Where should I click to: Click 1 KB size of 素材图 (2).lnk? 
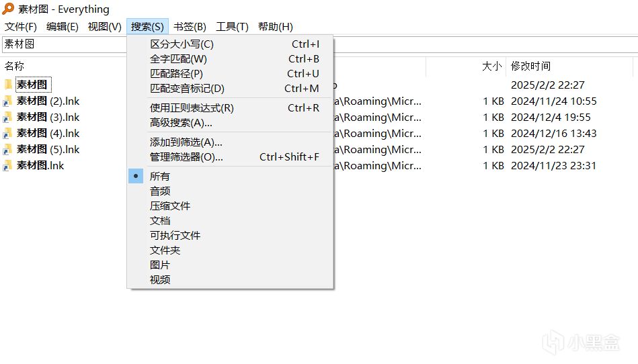pyautogui.click(x=493, y=101)
